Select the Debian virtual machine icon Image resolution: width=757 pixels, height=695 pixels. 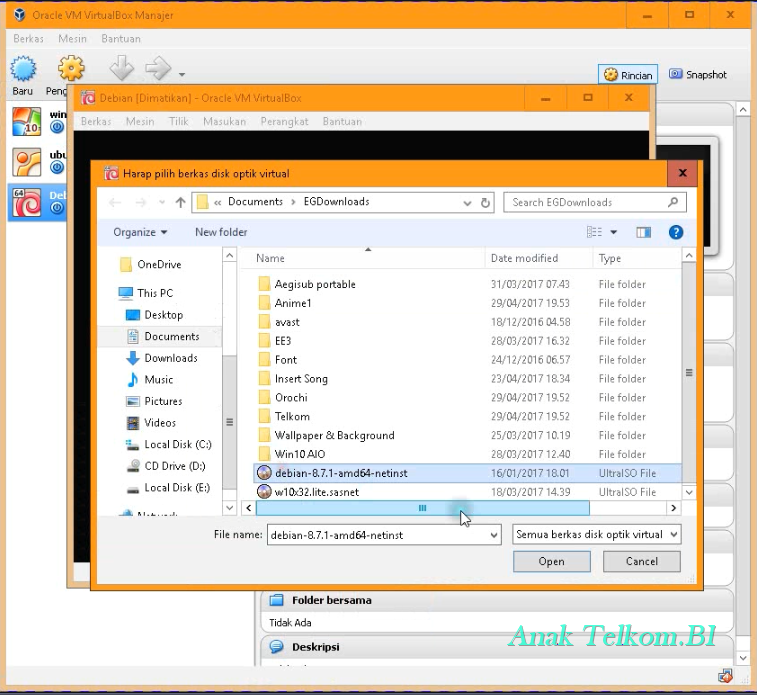coord(27,202)
